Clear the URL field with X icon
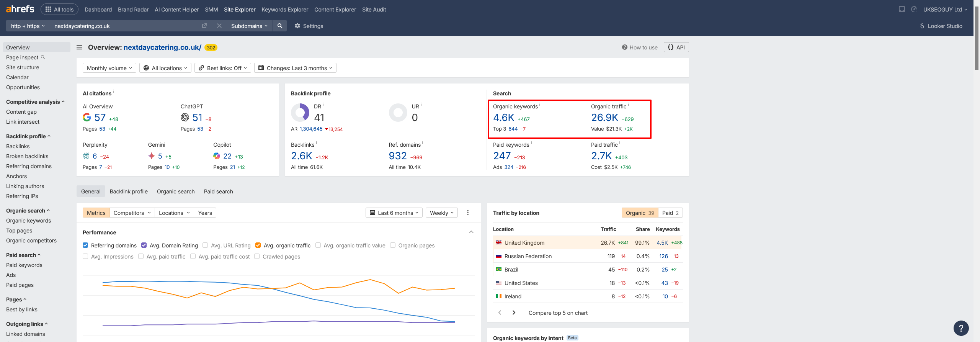The image size is (980, 342). point(219,26)
